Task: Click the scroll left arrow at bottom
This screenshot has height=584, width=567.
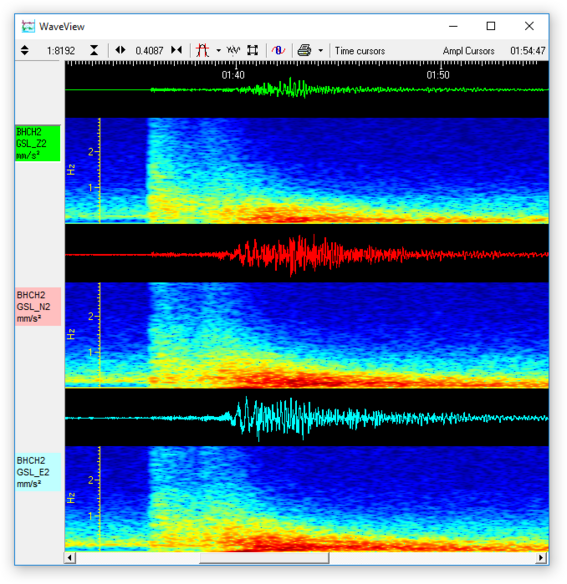Action: tap(70, 558)
